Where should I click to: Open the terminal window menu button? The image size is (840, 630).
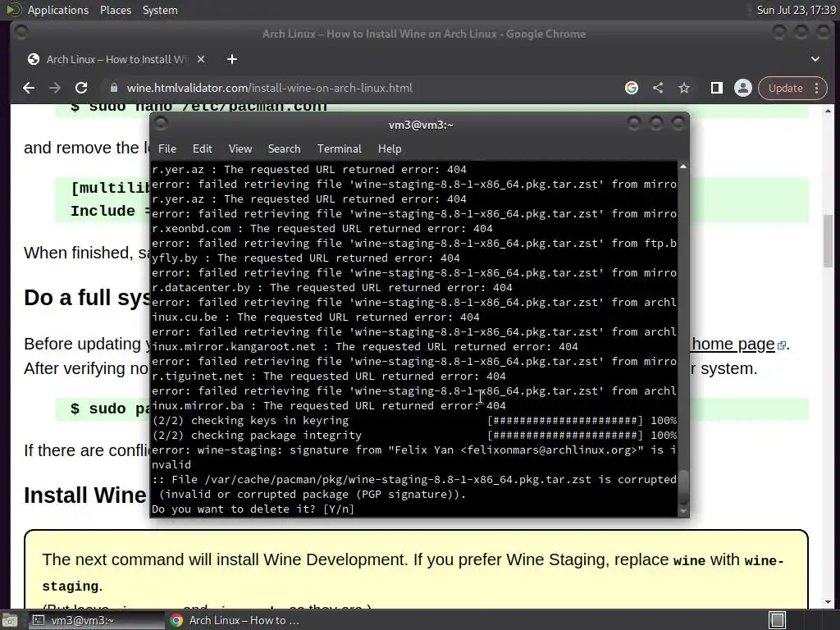(x=162, y=124)
